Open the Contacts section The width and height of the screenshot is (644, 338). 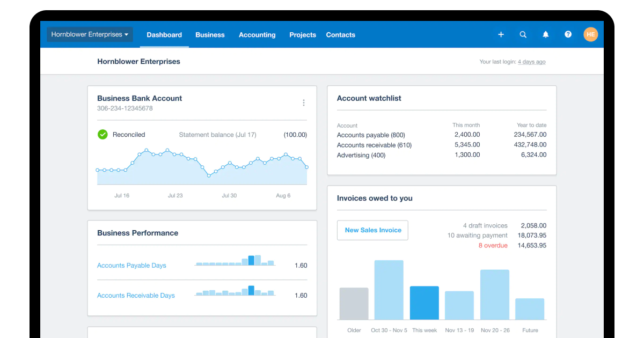(x=340, y=34)
